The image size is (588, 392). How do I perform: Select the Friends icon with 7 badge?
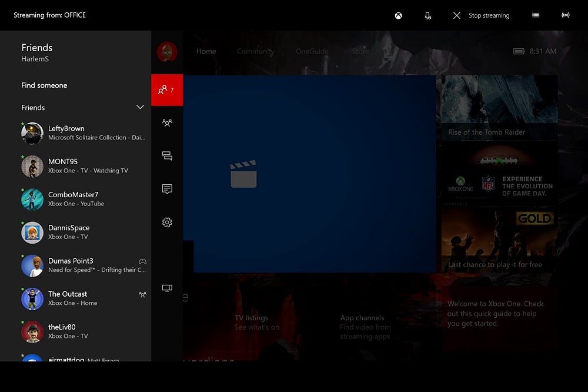coord(167,89)
